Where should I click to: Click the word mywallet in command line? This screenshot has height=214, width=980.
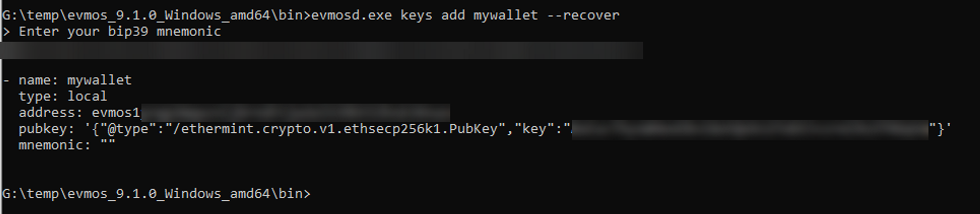[x=506, y=15]
